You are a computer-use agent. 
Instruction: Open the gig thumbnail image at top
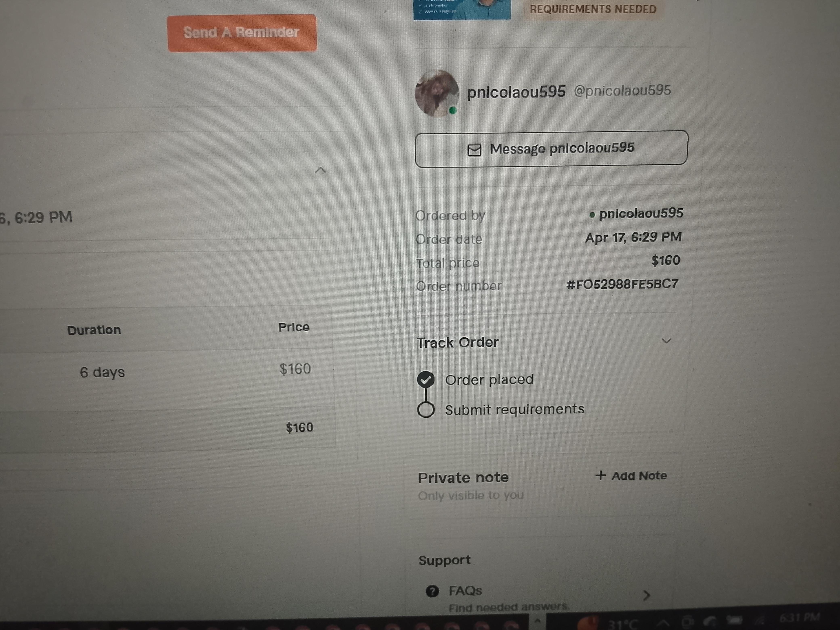pyautogui.click(x=462, y=9)
